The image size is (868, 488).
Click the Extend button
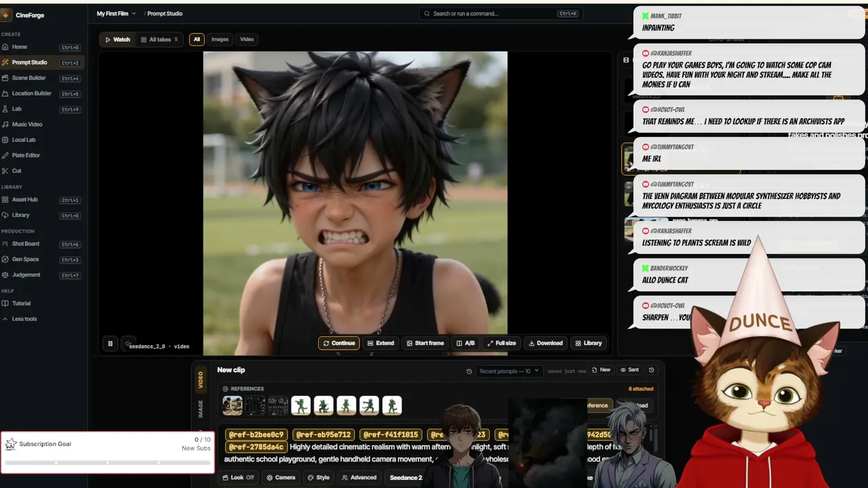click(380, 343)
